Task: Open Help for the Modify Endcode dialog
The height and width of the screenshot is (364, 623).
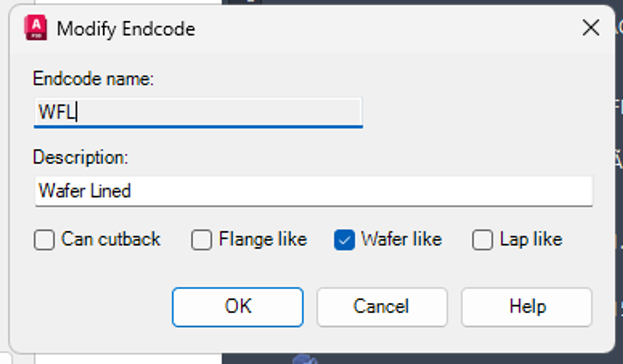Action: click(526, 306)
